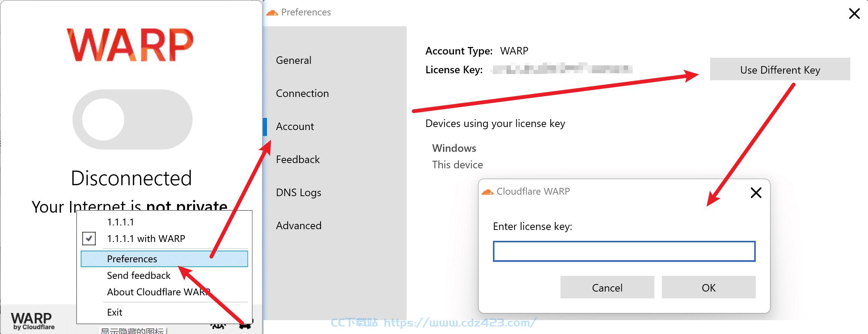Open Preferences from the context menu
Viewport: 868px width, 334px height.
(x=164, y=259)
